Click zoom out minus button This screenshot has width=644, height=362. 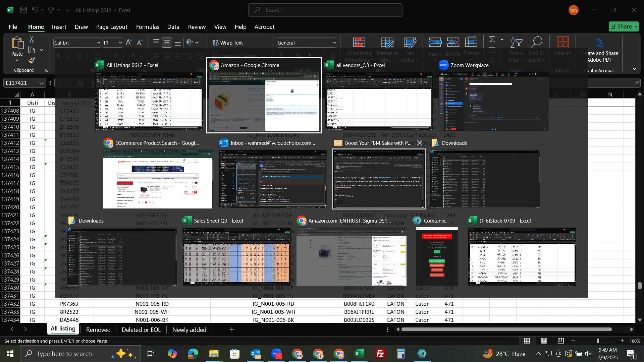coord(573,341)
